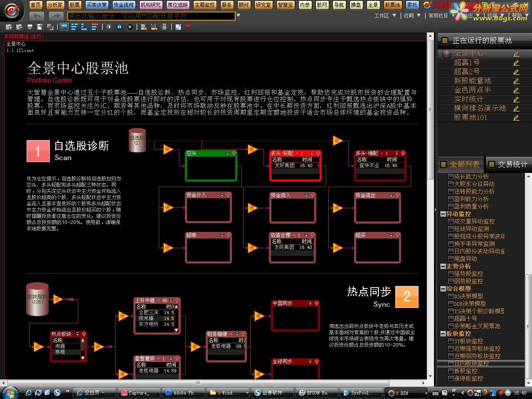Pause the running stock pool
This screenshot has width=532, height=399.
point(120,27)
